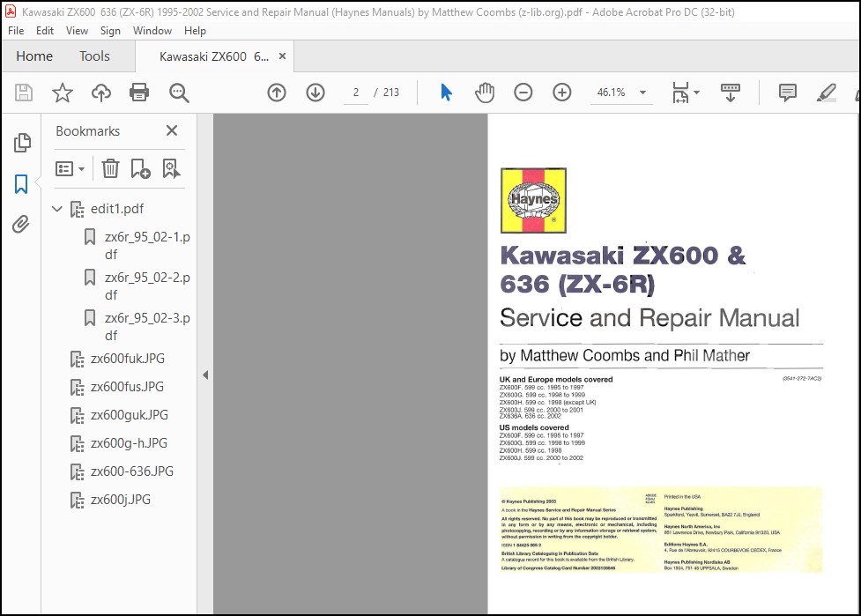Switch to the Tools tab

[x=94, y=56]
